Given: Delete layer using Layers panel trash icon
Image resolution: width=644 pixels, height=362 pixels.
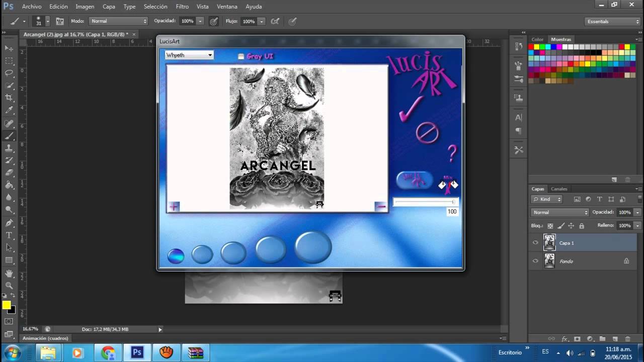Looking at the screenshot, I should (x=627, y=339).
